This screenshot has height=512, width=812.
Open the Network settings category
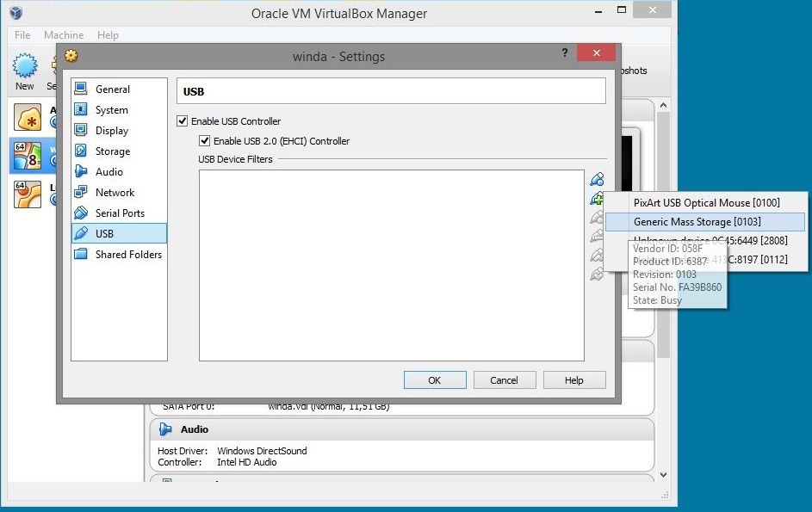click(119, 193)
